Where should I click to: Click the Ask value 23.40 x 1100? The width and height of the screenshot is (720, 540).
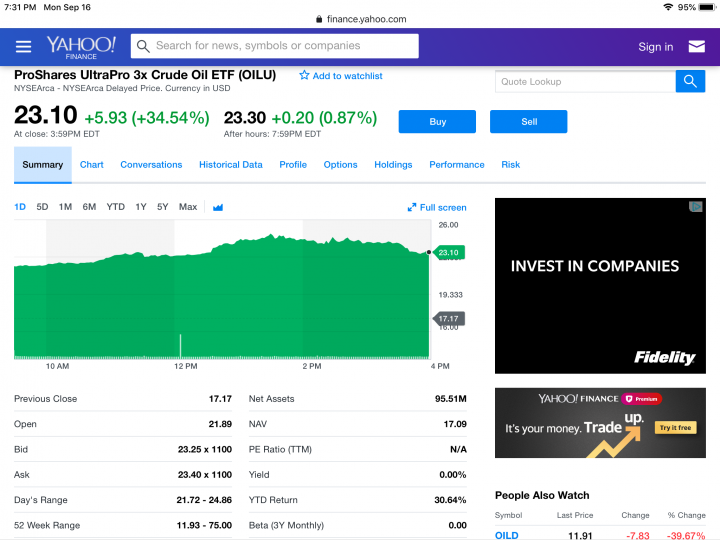click(205, 475)
